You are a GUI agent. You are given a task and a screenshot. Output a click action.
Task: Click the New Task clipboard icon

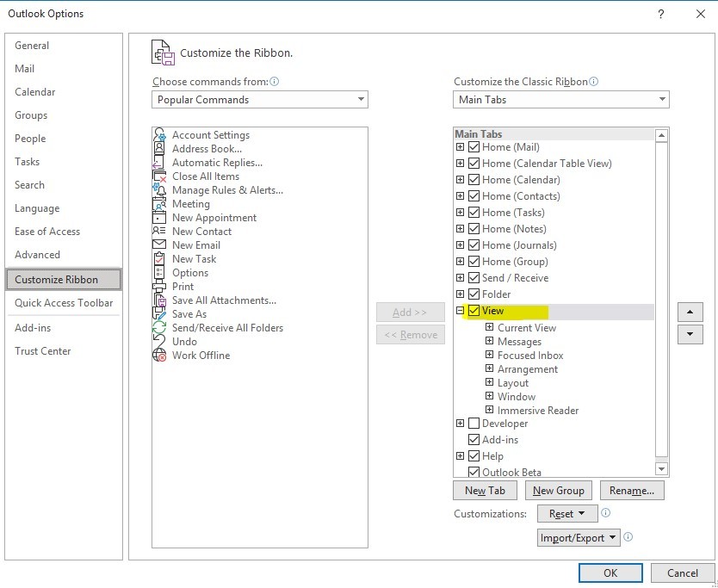tap(159, 259)
